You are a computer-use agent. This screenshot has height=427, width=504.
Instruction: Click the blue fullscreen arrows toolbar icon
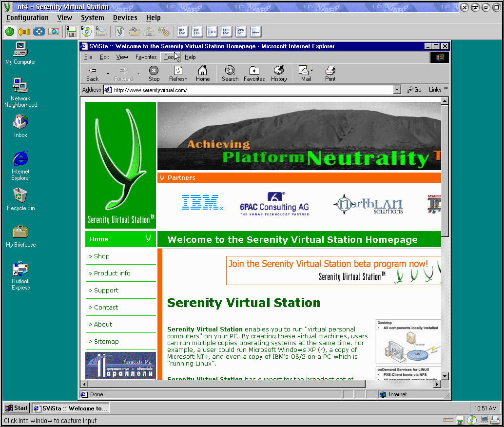pos(39,32)
